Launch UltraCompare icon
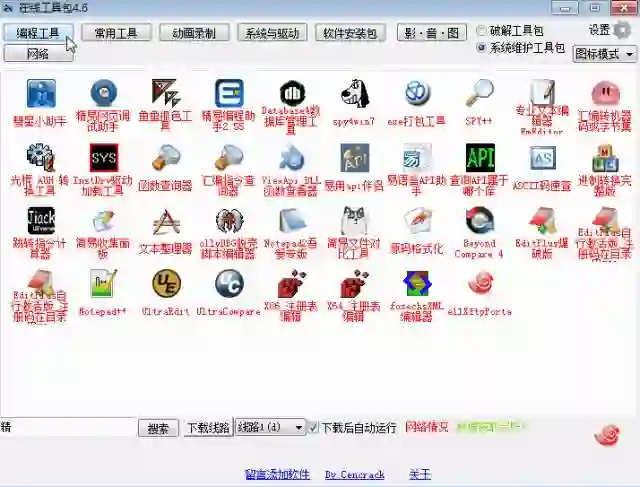The image size is (640, 487). coord(229,284)
